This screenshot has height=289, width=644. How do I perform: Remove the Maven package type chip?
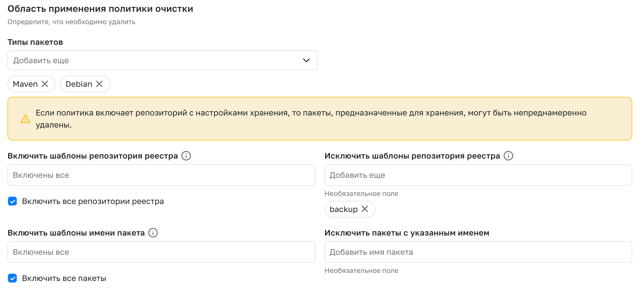click(x=45, y=84)
